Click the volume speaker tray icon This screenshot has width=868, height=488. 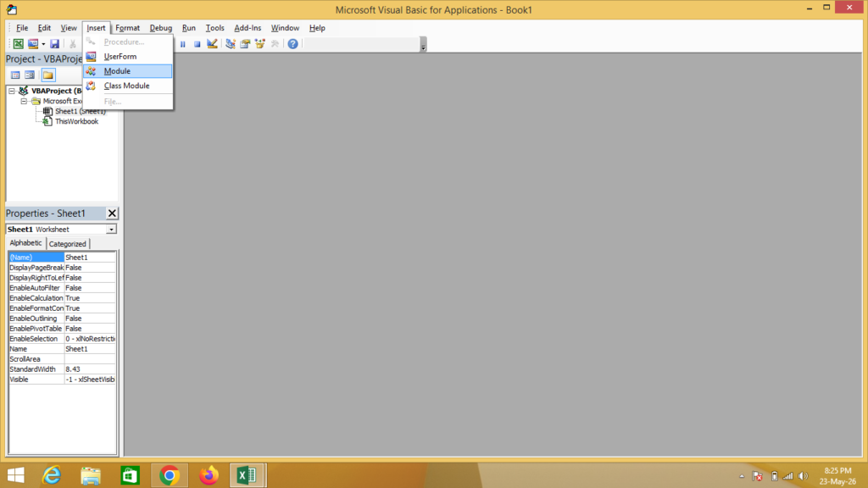[804, 476]
